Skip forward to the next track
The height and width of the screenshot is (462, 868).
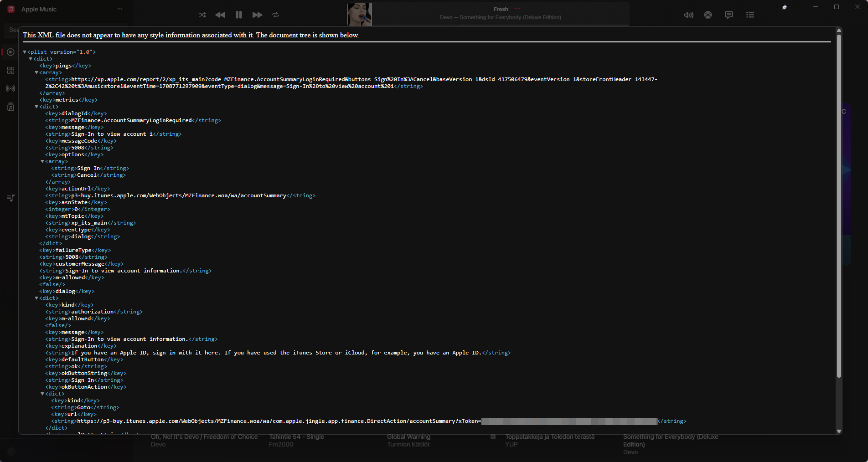coord(257,15)
